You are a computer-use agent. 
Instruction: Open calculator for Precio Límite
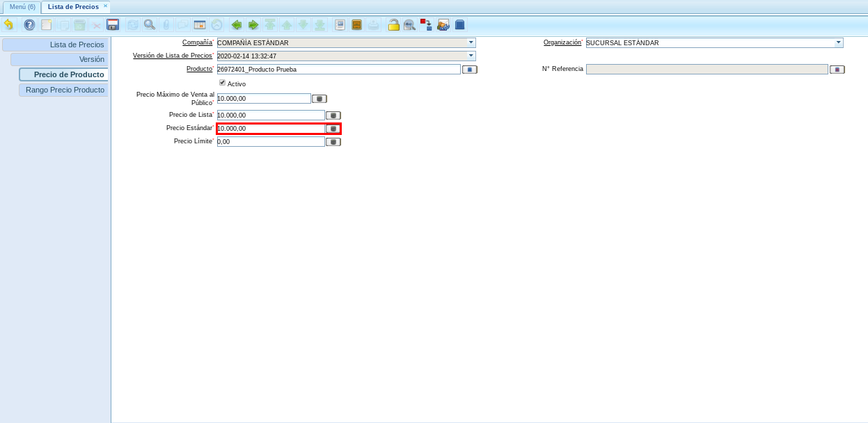(333, 142)
